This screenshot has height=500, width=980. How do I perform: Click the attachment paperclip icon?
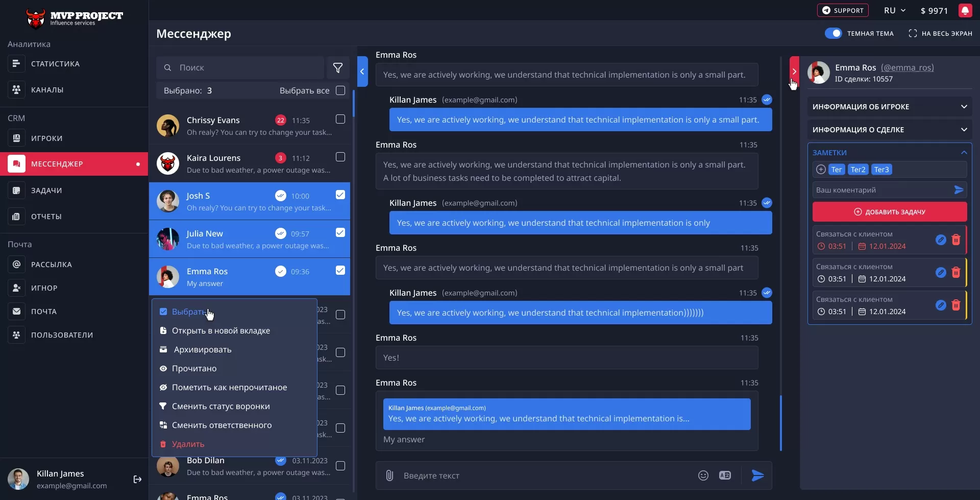[389, 475]
